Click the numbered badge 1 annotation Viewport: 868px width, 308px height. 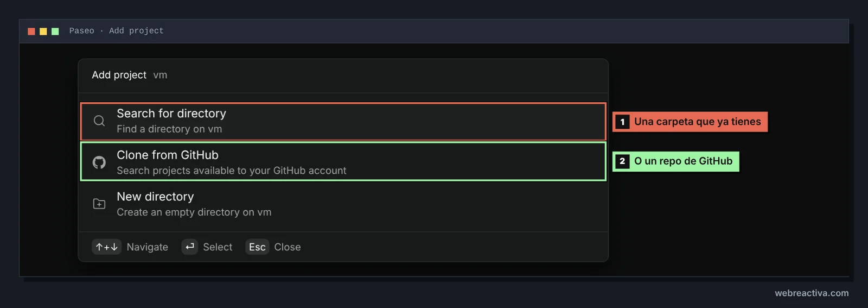(622, 122)
